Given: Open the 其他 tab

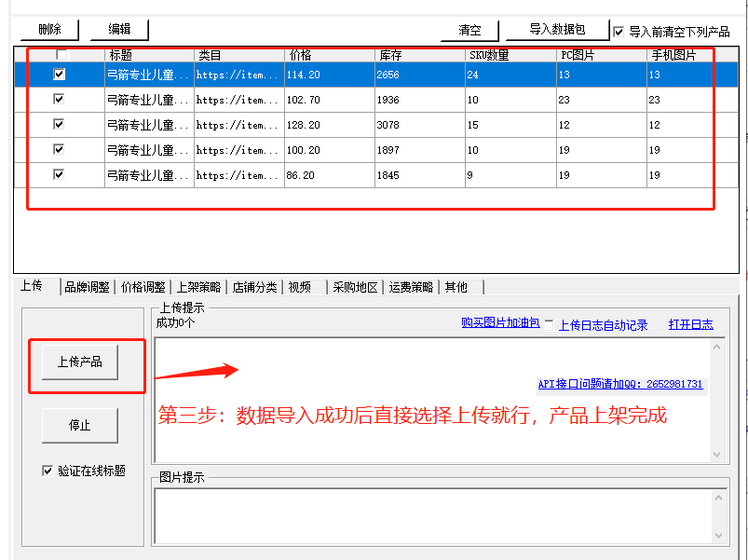Looking at the screenshot, I should click(461, 287).
